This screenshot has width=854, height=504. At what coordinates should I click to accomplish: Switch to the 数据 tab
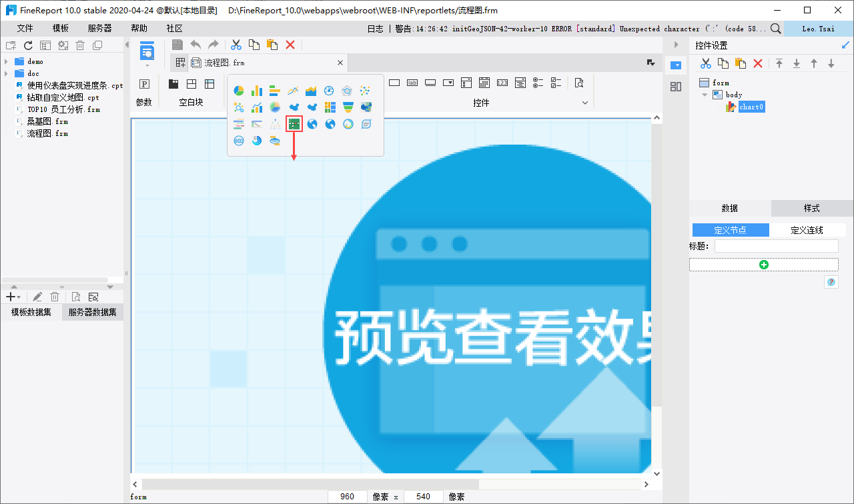click(730, 208)
